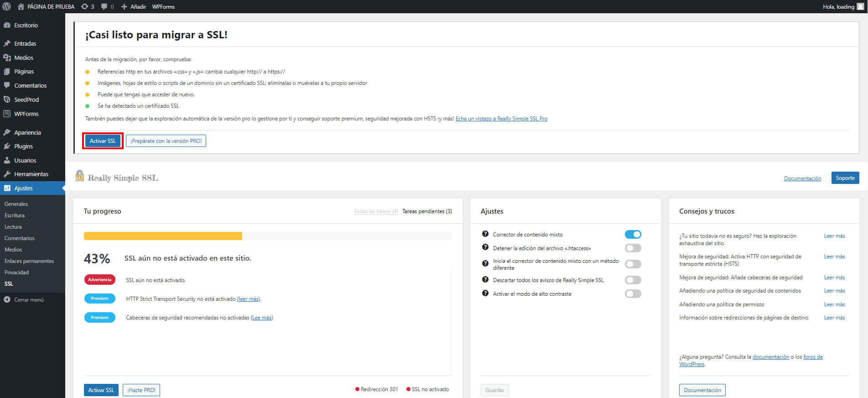The image size is (868, 398).
Task: Click the Hola, loading account text
Action: tap(838, 6)
